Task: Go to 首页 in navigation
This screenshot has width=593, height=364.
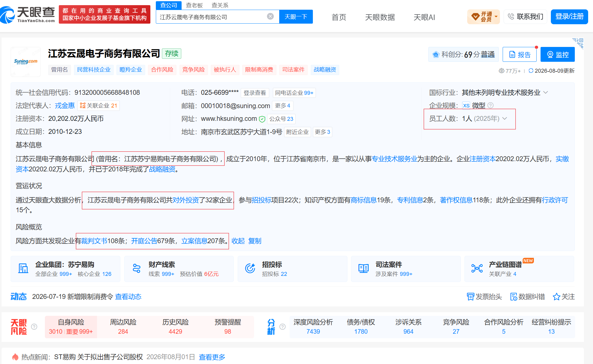Action: (339, 17)
